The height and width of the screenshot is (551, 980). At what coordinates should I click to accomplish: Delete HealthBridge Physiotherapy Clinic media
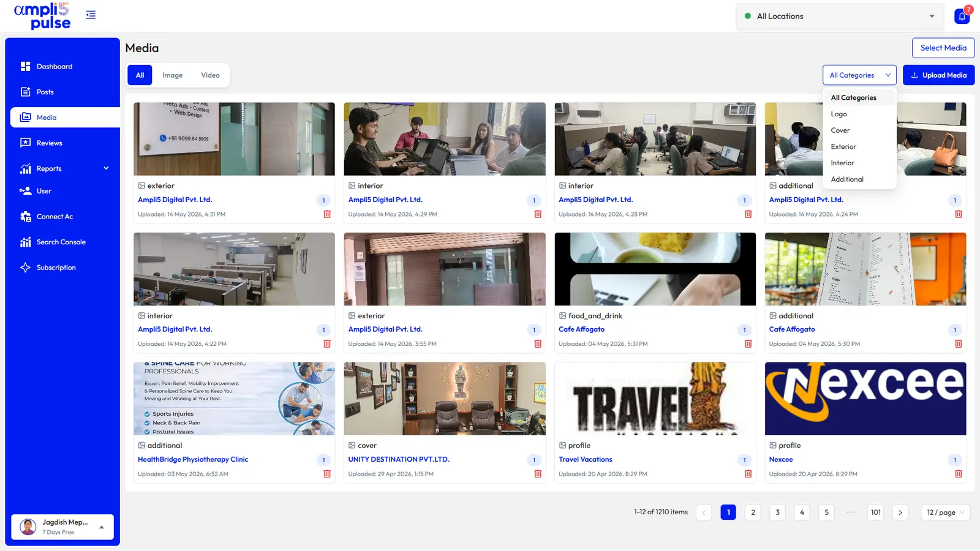pyautogui.click(x=327, y=474)
